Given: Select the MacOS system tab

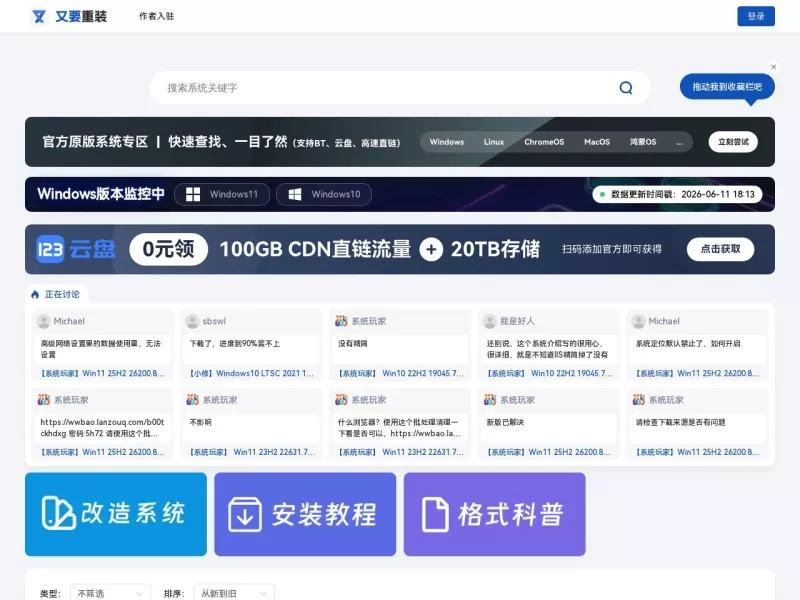Looking at the screenshot, I should [x=597, y=142].
